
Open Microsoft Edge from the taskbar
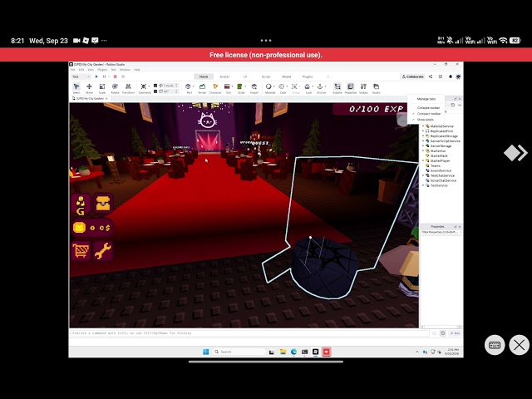click(293, 352)
